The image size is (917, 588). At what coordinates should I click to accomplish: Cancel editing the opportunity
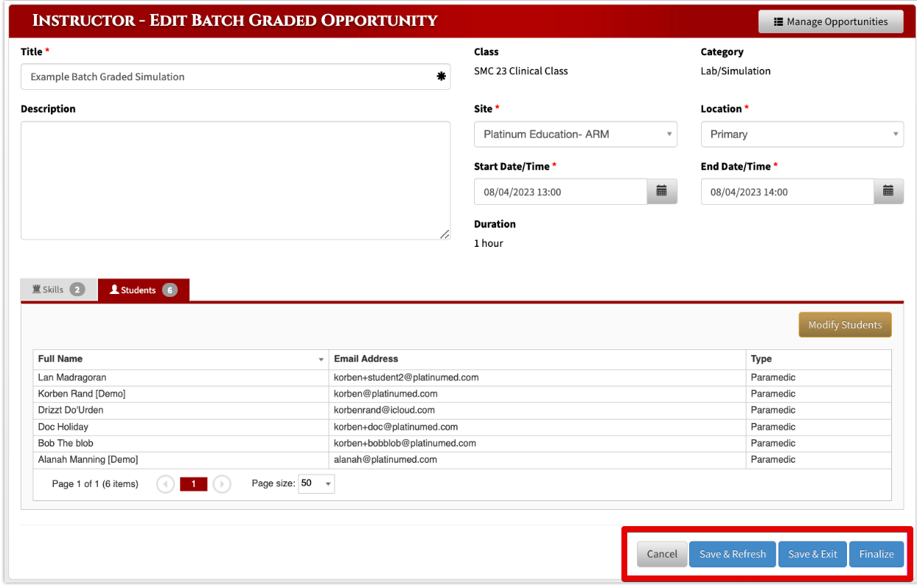(662, 554)
